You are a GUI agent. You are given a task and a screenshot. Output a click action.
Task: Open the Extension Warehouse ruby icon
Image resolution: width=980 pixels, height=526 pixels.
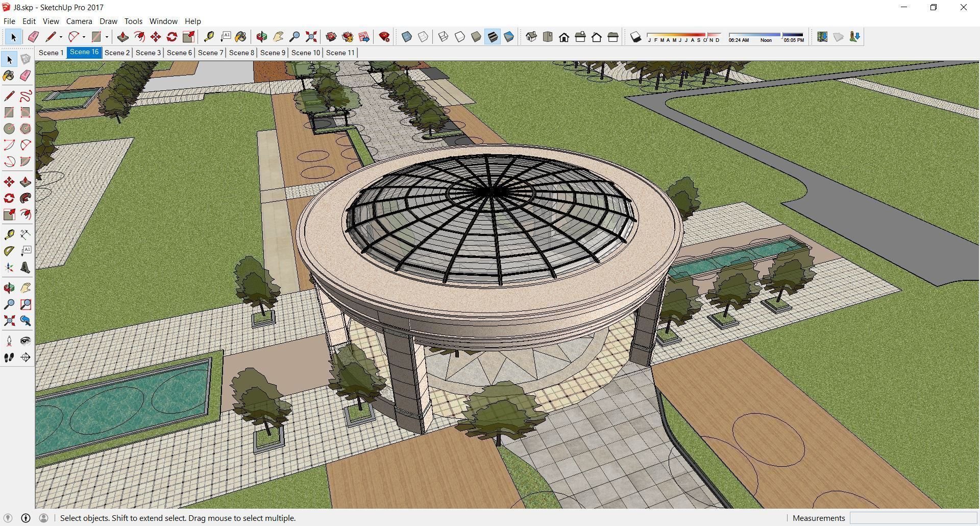tap(384, 37)
